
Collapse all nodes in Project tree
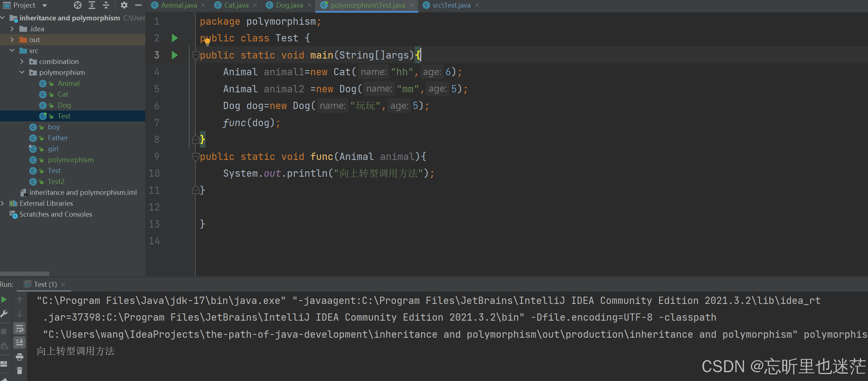106,5
